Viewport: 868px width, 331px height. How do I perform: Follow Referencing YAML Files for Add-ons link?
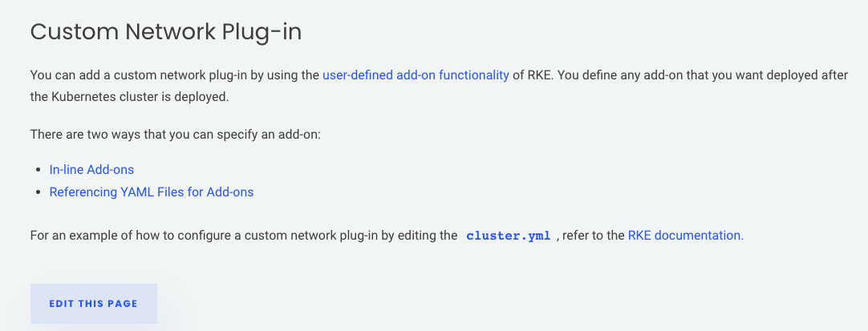click(152, 192)
